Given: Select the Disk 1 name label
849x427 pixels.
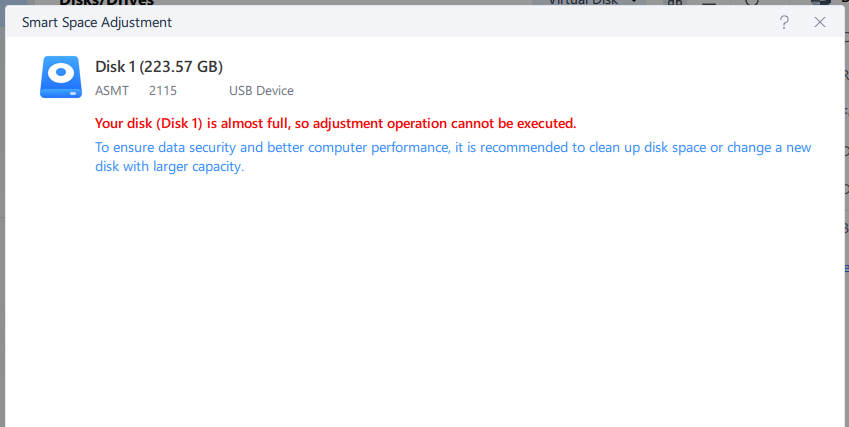Looking at the screenshot, I should pos(115,67).
